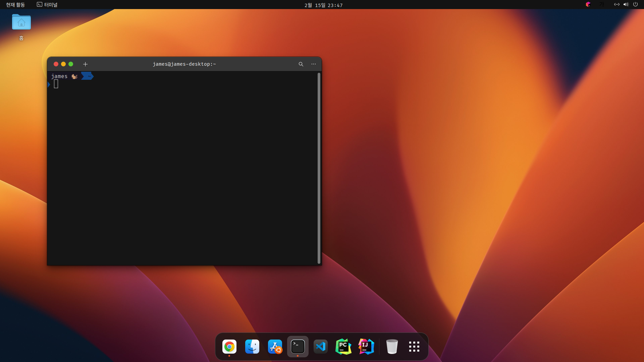Open 현재 활동 activities overview

[15, 5]
